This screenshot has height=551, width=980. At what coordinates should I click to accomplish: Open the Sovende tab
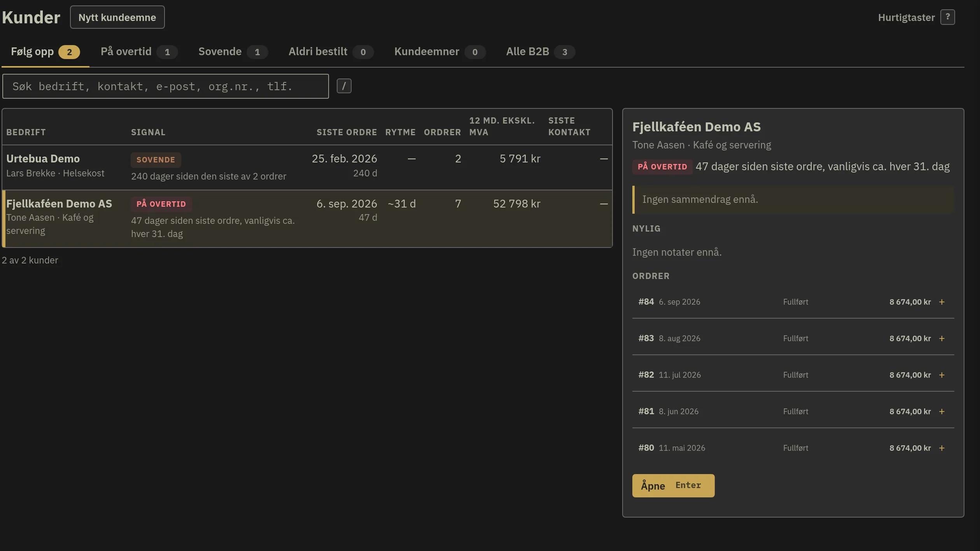(x=233, y=52)
